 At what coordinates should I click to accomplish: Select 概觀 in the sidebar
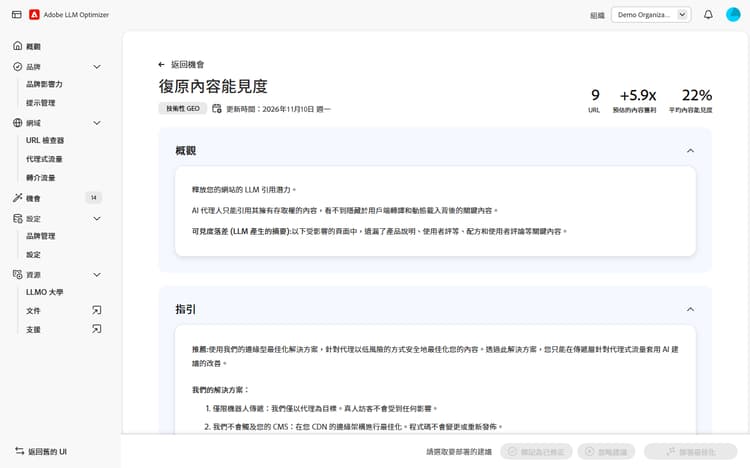pos(33,46)
